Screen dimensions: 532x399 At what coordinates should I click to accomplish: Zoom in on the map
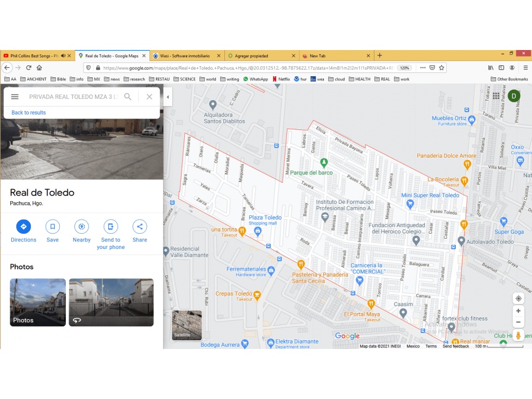[518, 311]
